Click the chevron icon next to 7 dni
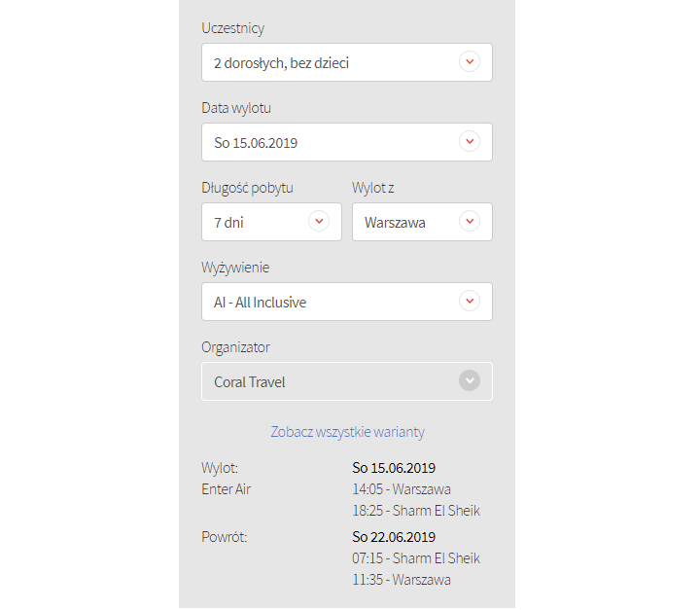The width and height of the screenshot is (700, 610). [319, 222]
